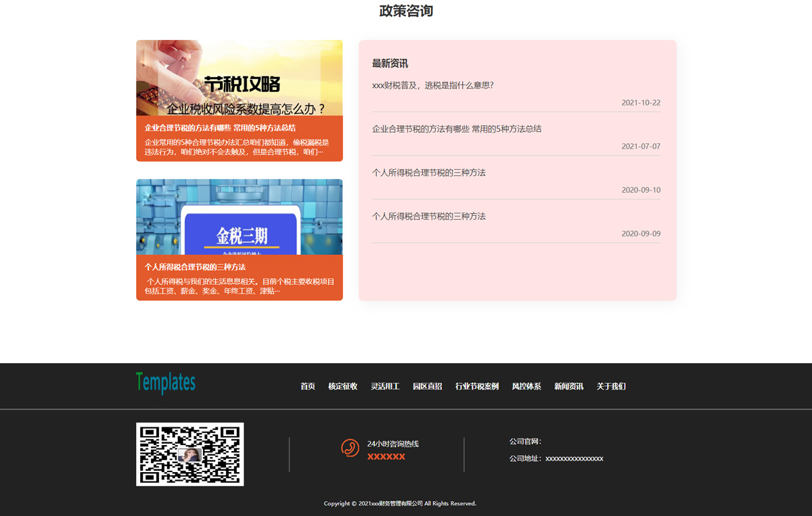Screen dimensions: 812x516
Task: Open the 个人所得税 article dated 2020-09-10
Action: click(x=429, y=172)
